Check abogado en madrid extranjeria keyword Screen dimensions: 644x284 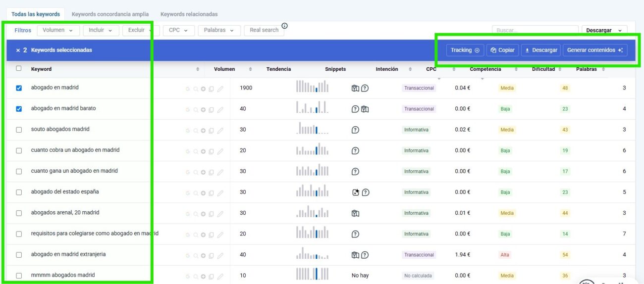coord(19,255)
